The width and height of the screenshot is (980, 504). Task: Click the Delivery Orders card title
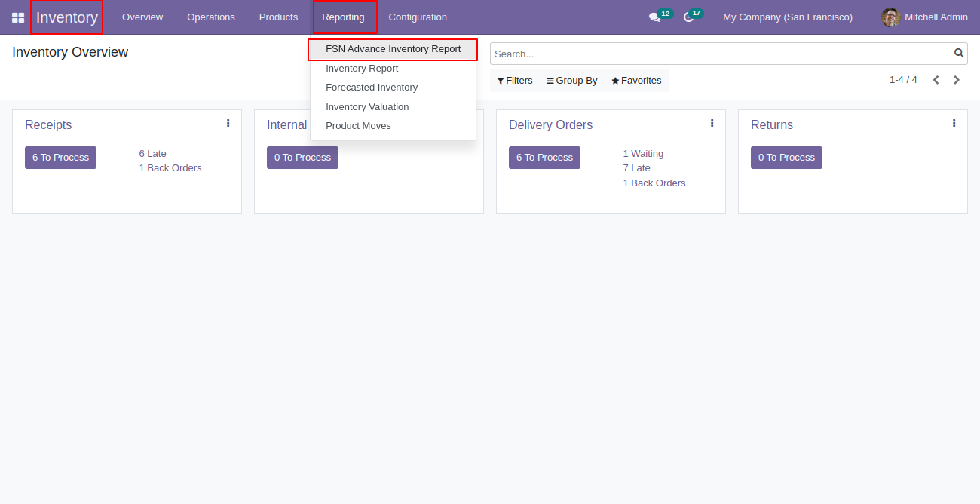point(550,125)
